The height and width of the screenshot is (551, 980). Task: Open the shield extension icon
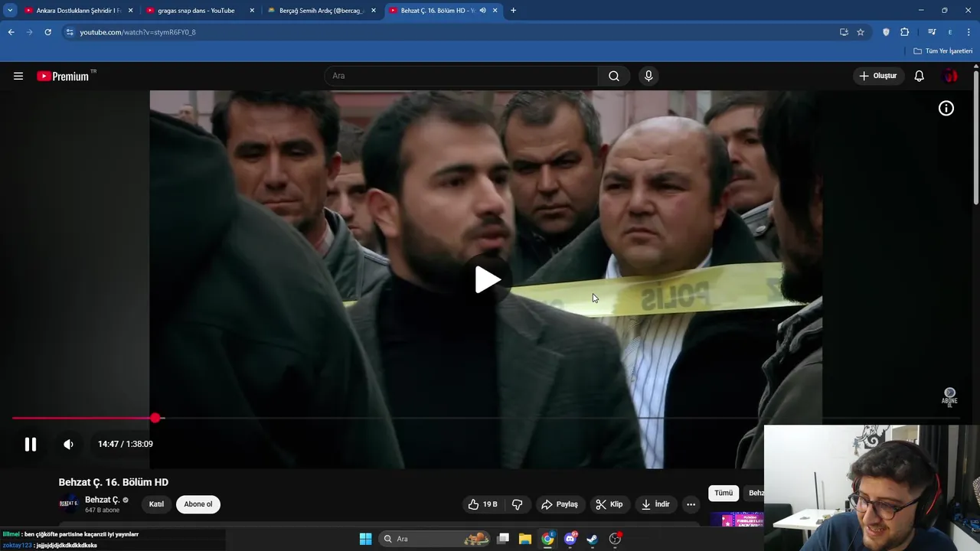point(886,32)
